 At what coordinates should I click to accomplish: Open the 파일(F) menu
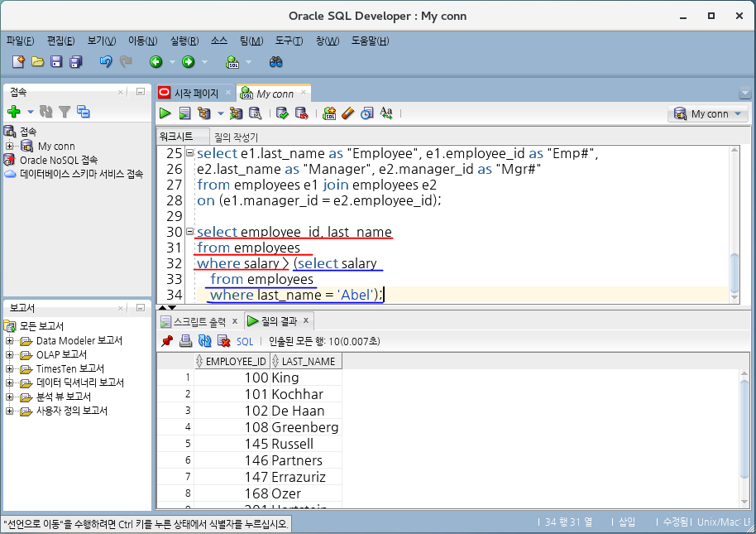(x=20, y=41)
